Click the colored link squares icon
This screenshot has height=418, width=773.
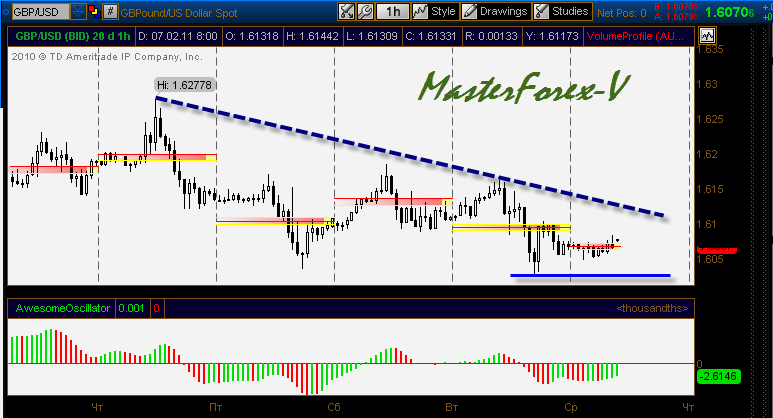[x=94, y=11]
